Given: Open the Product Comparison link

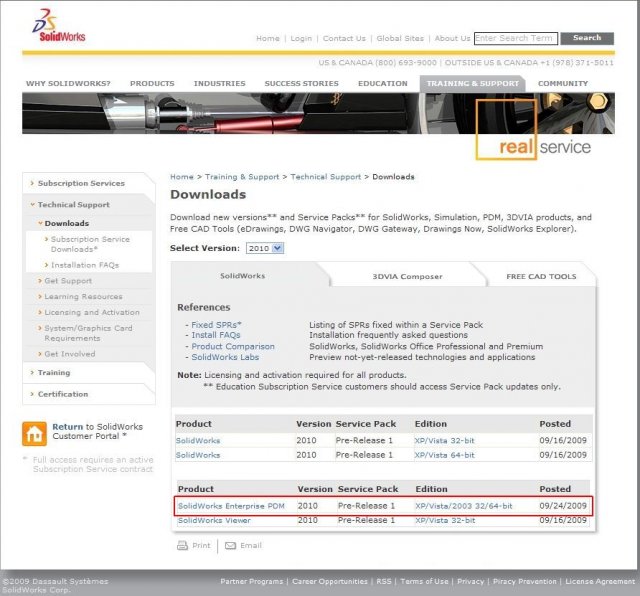Looking at the screenshot, I should coord(233,347).
